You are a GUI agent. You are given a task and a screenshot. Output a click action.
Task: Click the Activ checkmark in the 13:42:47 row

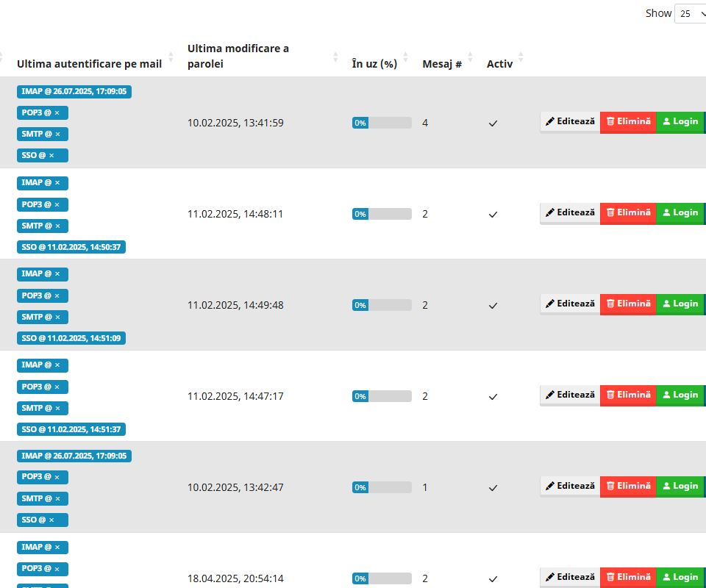pyautogui.click(x=493, y=488)
